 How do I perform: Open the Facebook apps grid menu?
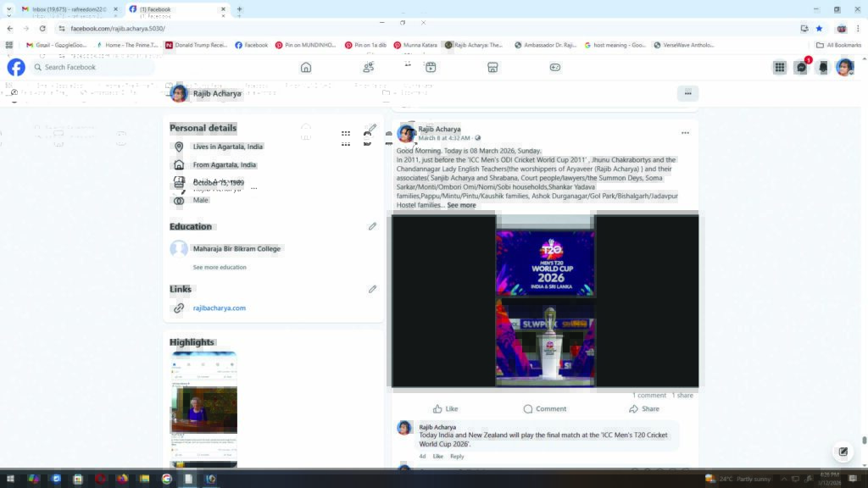tap(779, 68)
